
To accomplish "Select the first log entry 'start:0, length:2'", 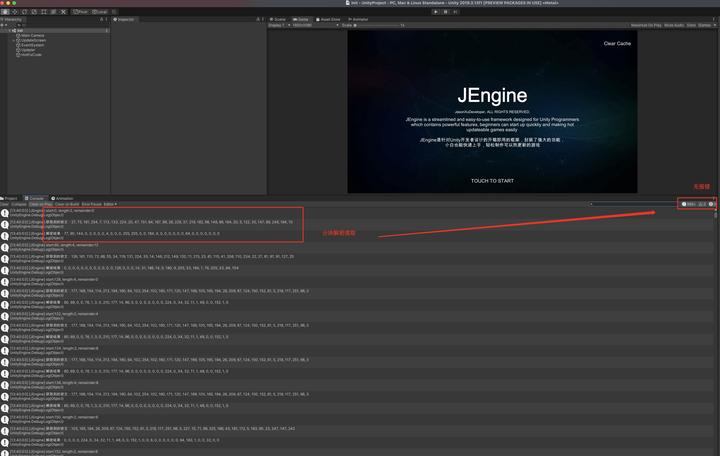I will (x=356, y=213).
